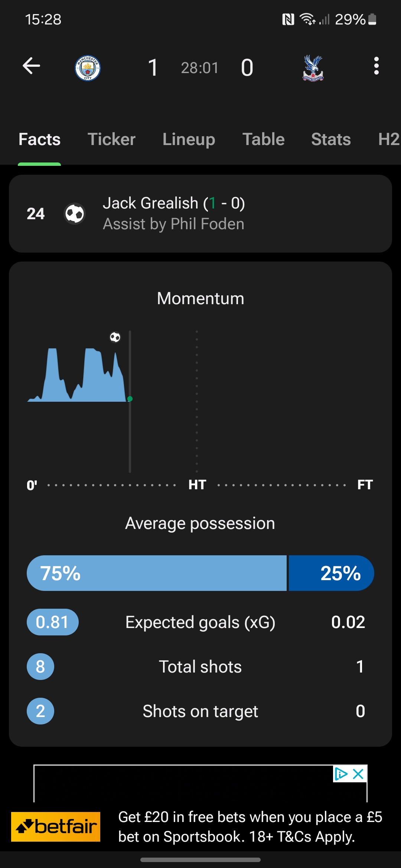Screen dimensions: 401x868
Task: Close the Betfair ad banner
Action: (358, 774)
